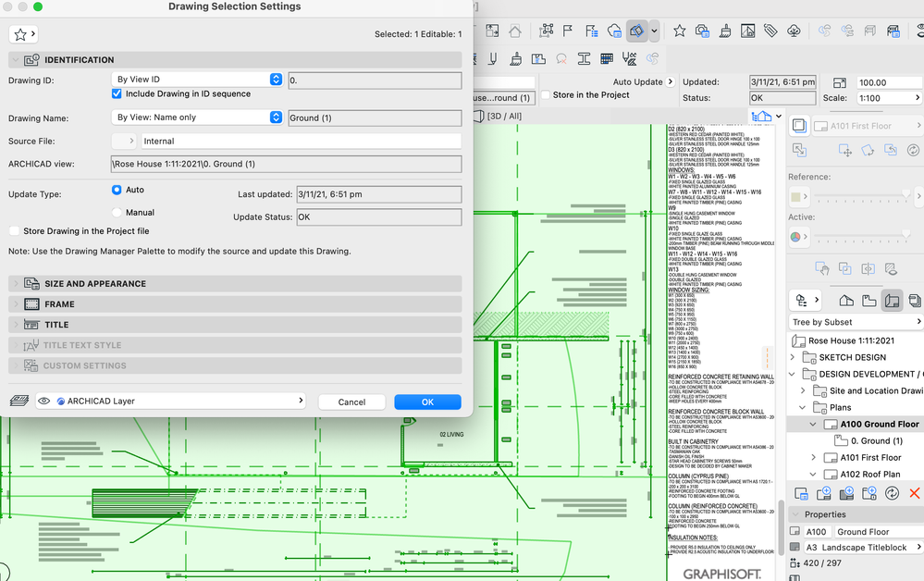The image size is (924, 581).
Task: Click the tag label icon in toolbar
Action: tap(770, 31)
